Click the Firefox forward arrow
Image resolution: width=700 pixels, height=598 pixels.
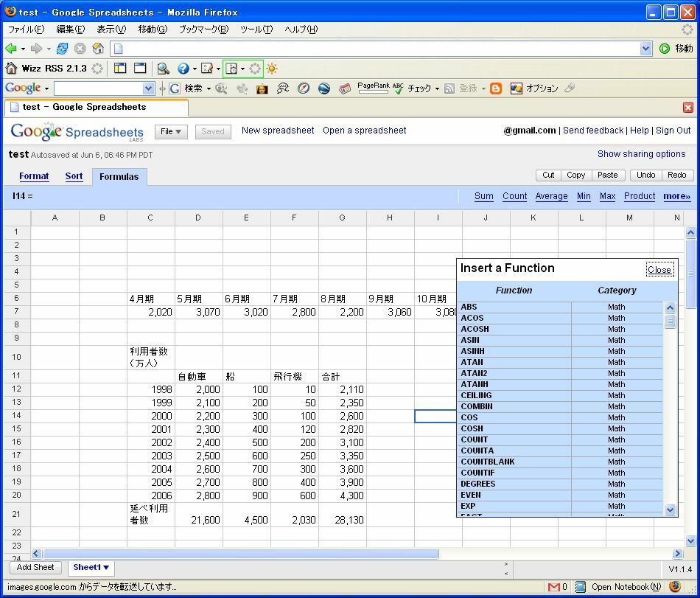tap(36, 48)
